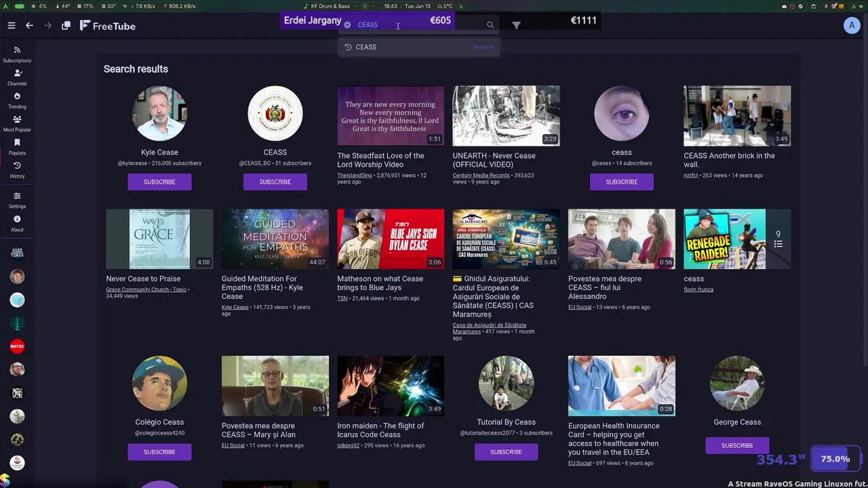868x488 pixels.
Task: Open the Never Cease to Praise title
Action: click(x=143, y=279)
